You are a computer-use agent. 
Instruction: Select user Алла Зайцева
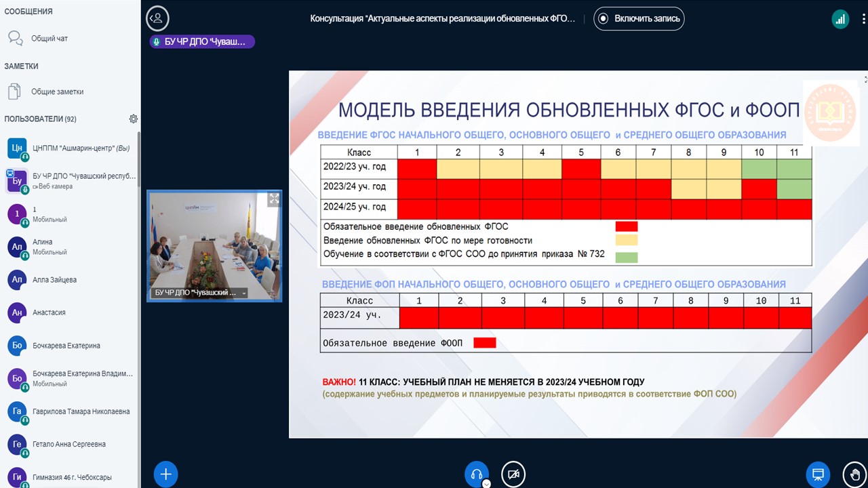coord(70,279)
